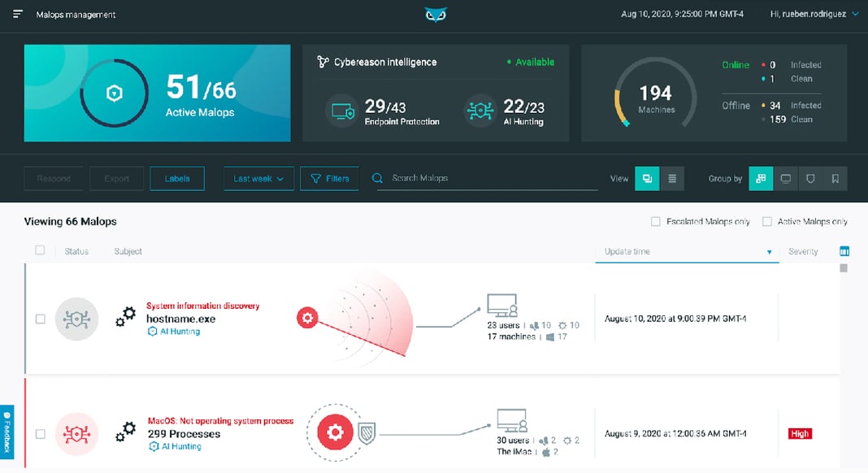Enable the Active Malops only filter
This screenshot has width=868, height=473.
pos(767,220)
